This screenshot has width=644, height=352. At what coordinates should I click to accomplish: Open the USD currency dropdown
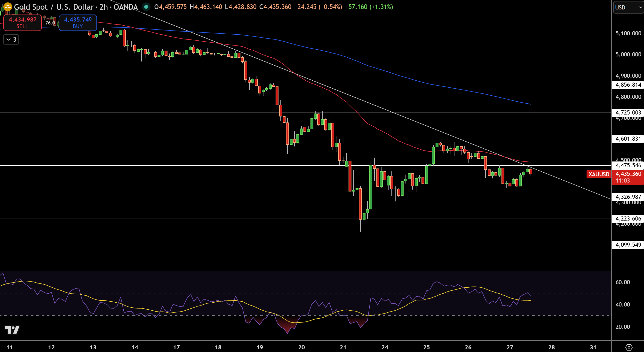tap(628, 7)
